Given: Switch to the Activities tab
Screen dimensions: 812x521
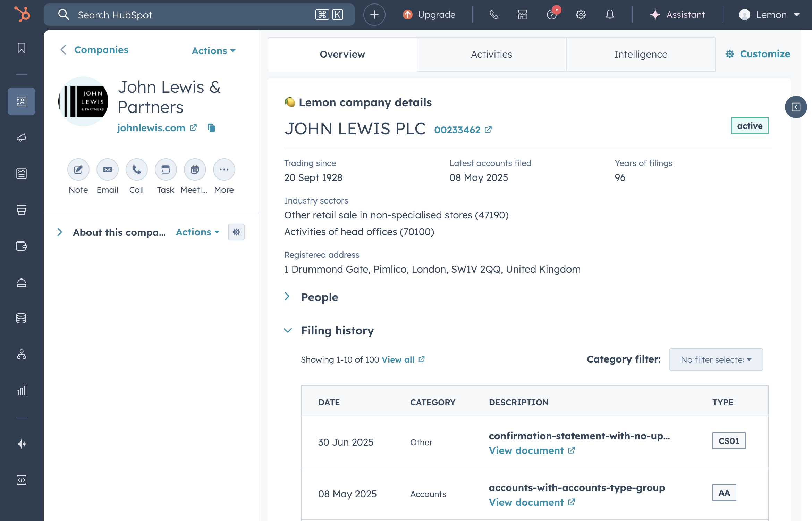Looking at the screenshot, I should point(491,54).
